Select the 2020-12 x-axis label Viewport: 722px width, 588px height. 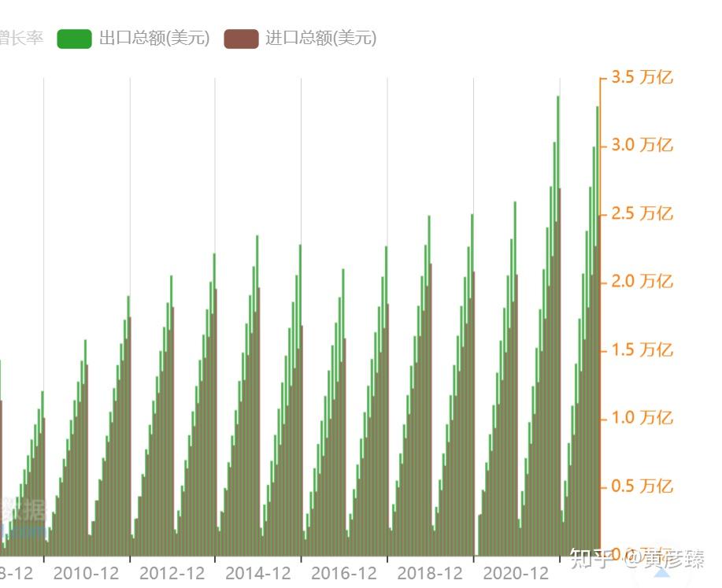516,573
